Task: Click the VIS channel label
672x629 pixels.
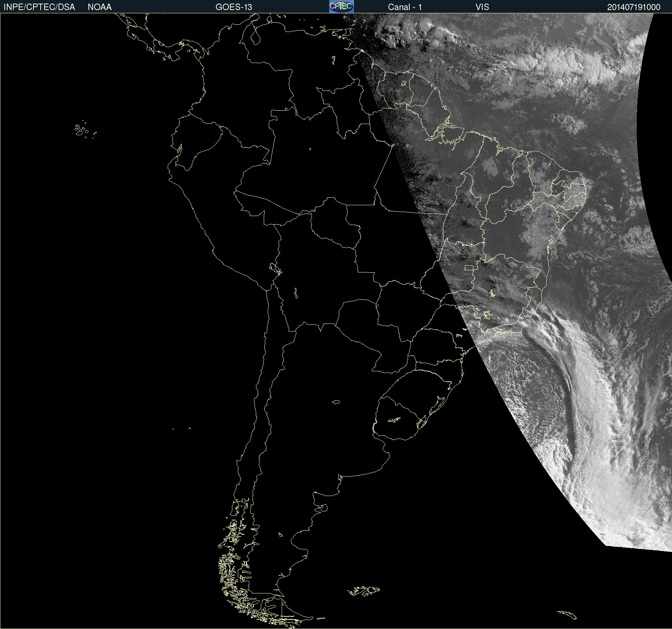Action: [482, 7]
